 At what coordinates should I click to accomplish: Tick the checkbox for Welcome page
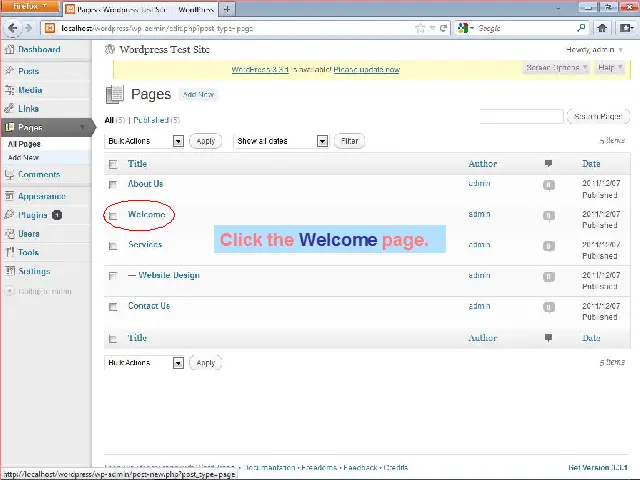pyautogui.click(x=113, y=216)
